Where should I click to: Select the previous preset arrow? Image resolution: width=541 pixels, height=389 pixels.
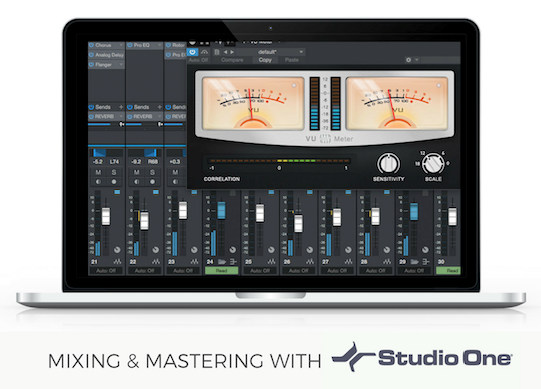click(x=226, y=52)
